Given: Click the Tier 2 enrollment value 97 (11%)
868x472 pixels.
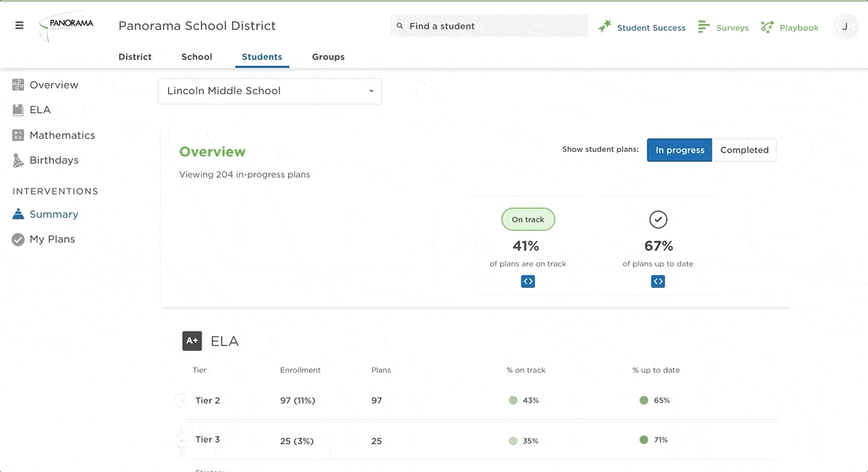Looking at the screenshot, I should (297, 400).
